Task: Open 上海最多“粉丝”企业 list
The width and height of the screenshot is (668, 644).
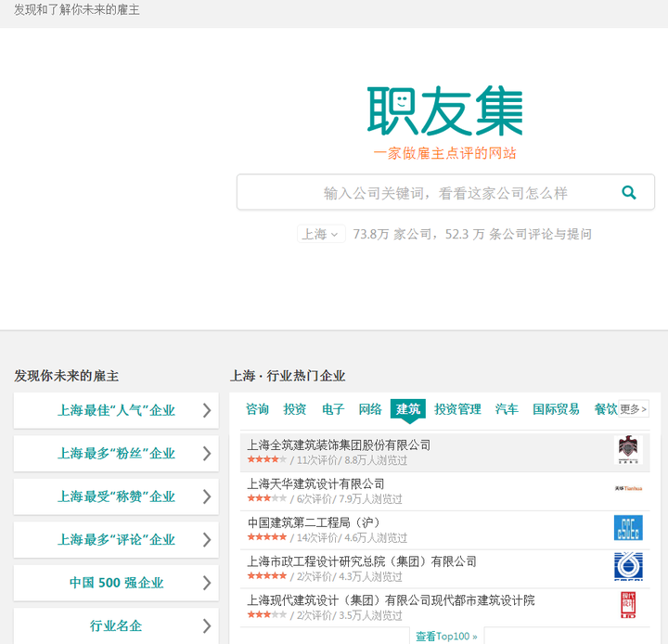Action: (x=116, y=453)
